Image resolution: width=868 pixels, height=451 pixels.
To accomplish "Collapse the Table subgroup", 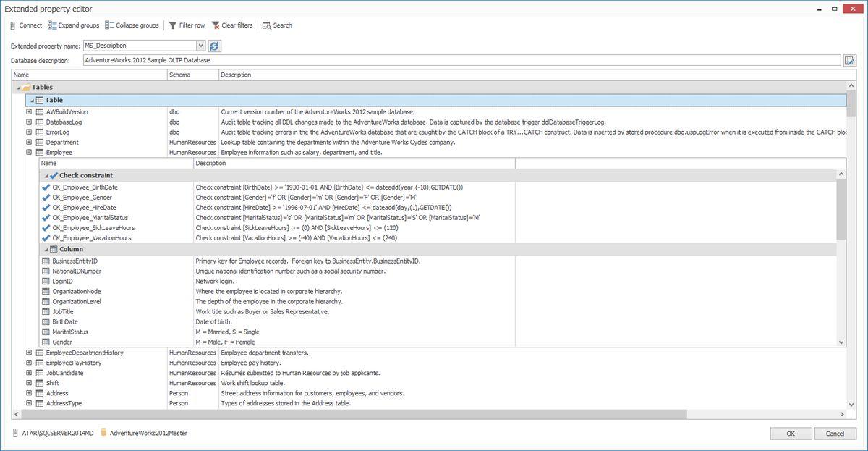I will 32,100.
